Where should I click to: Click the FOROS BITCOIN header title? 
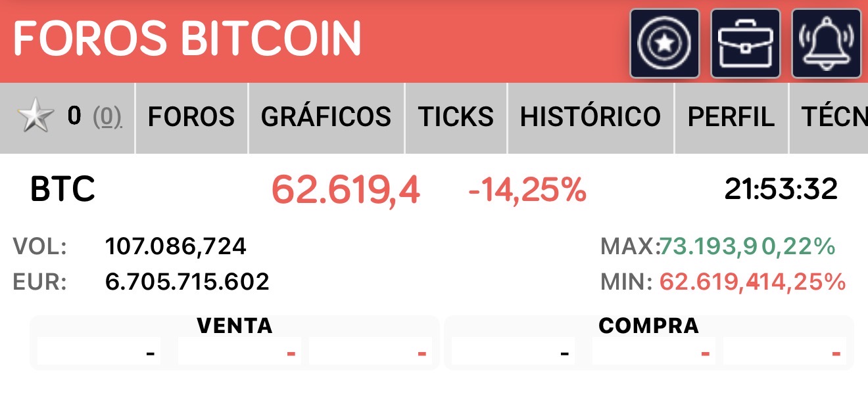coord(187,38)
